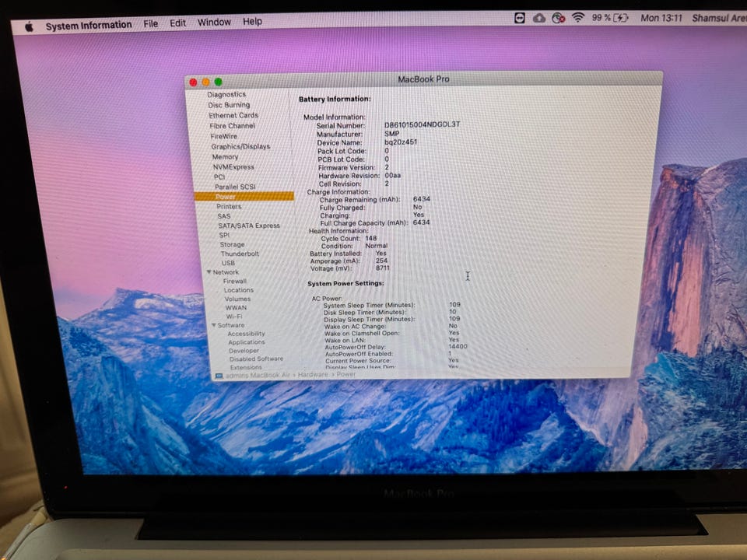Open the System Information app menu
Viewport: 747px width, 560px height.
click(x=89, y=25)
